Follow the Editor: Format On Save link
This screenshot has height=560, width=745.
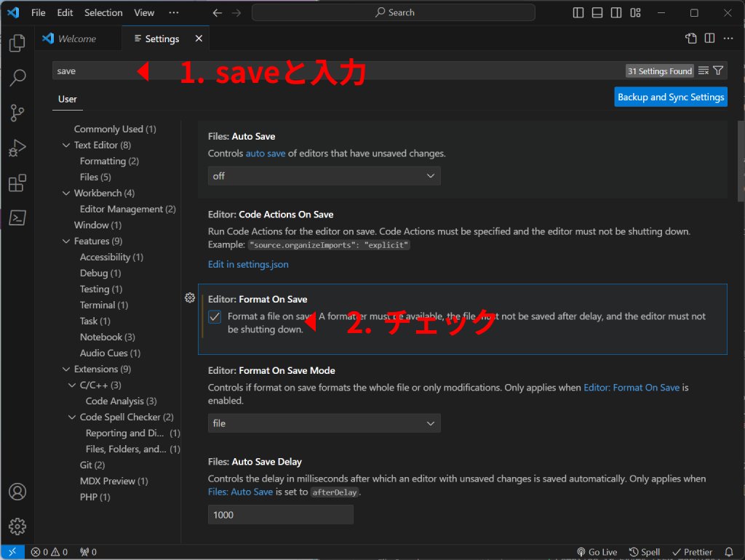(x=631, y=388)
